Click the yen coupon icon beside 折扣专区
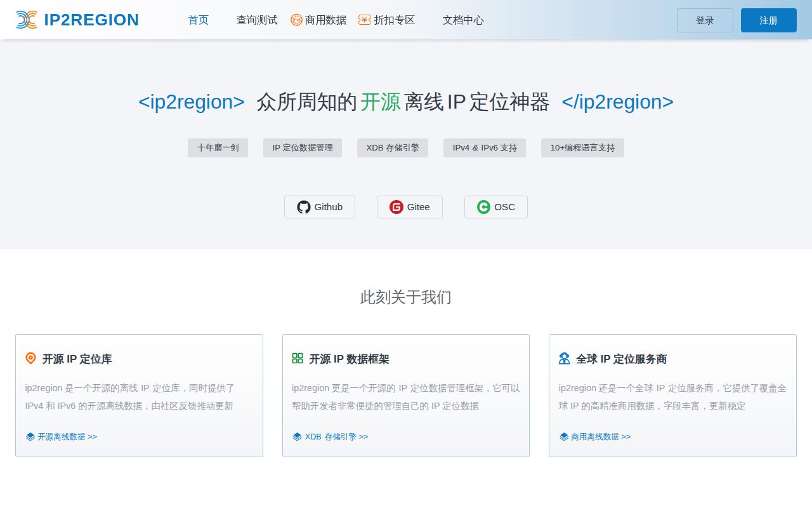 pos(364,20)
